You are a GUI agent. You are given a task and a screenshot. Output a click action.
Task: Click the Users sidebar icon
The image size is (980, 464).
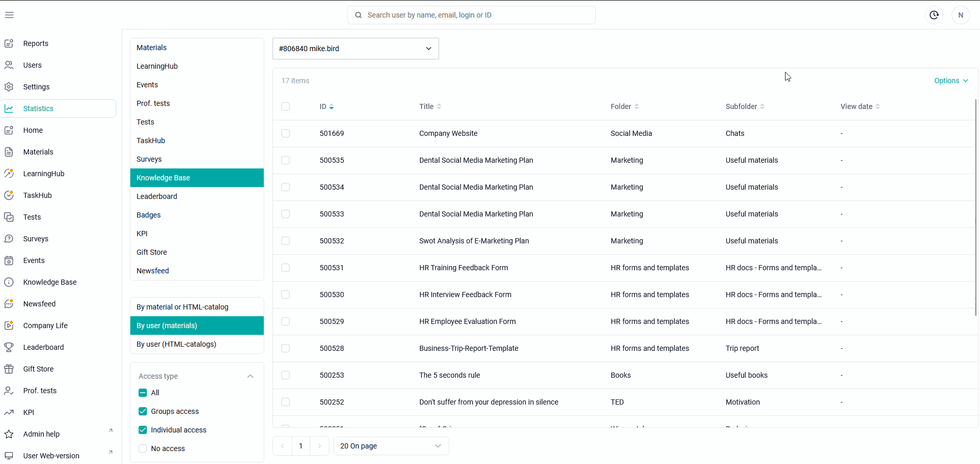[x=9, y=65]
